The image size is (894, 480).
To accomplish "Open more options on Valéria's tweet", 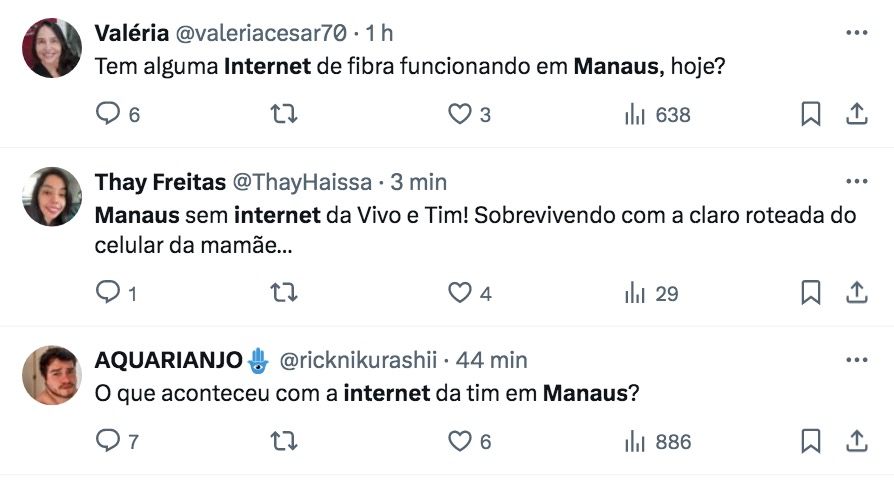I will pos(857,33).
